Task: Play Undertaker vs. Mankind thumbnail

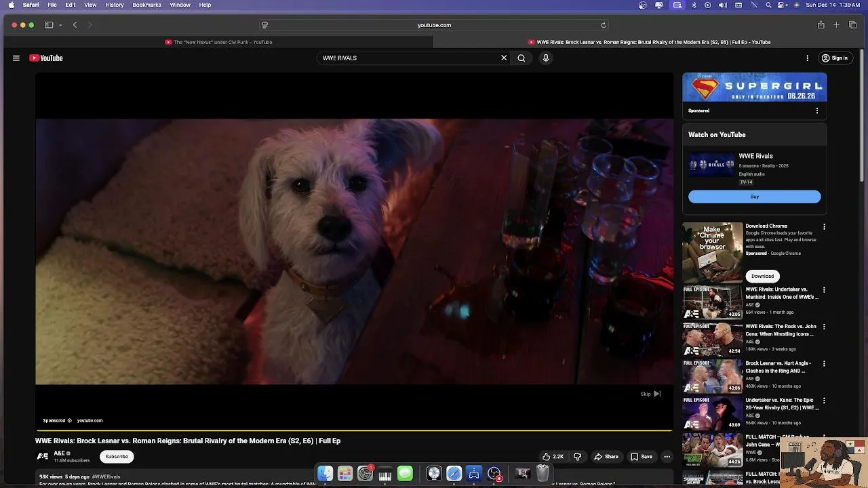Action: click(x=713, y=302)
